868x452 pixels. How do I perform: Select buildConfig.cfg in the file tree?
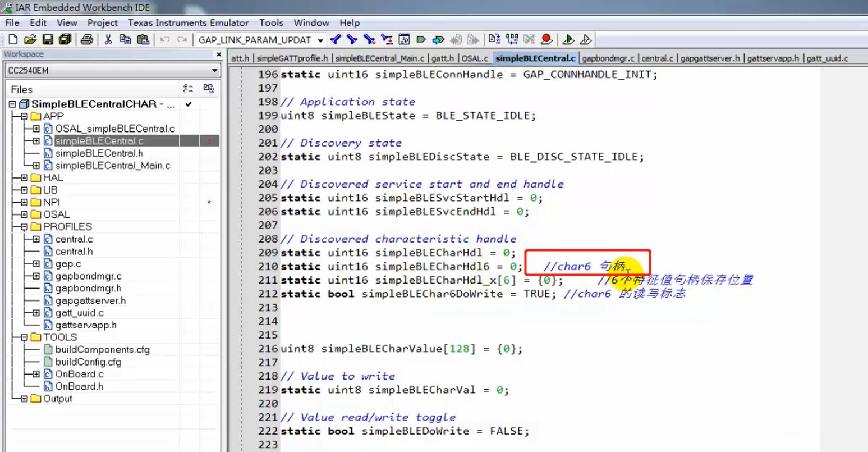click(x=88, y=362)
